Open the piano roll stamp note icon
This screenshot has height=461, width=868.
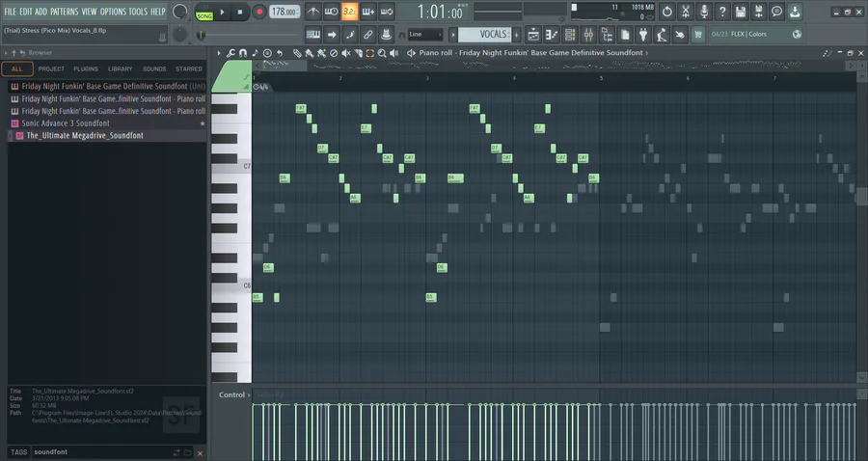coord(255,53)
